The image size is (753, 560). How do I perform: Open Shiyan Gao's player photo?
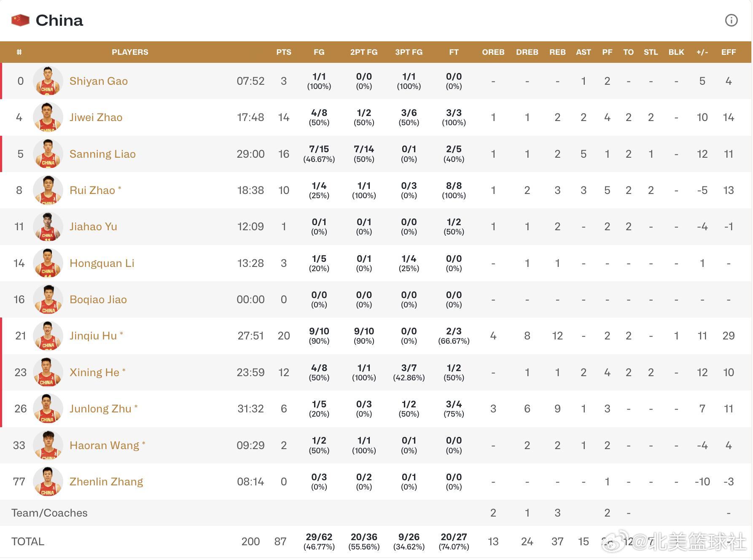click(48, 81)
